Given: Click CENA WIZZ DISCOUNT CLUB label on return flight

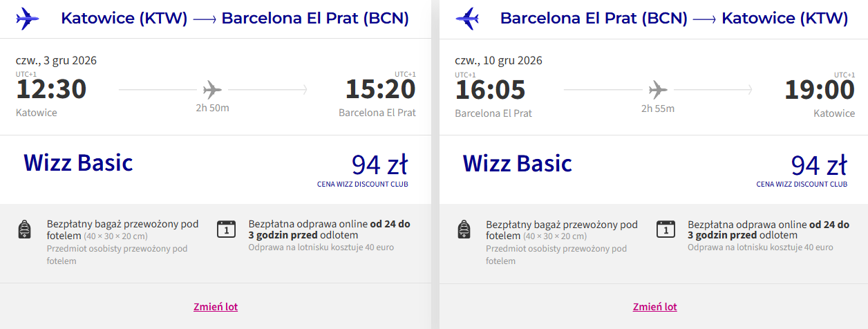Looking at the screenshot, I should point(802,185).
